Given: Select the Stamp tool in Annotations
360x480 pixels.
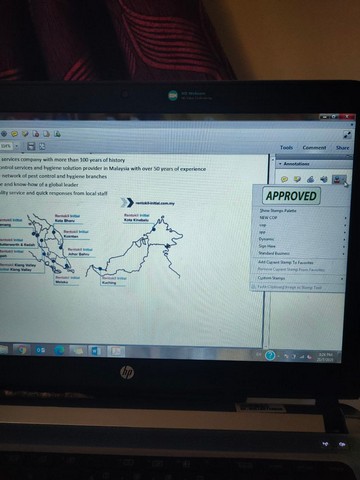Looking at the screenshot, I should coord(338,180).
